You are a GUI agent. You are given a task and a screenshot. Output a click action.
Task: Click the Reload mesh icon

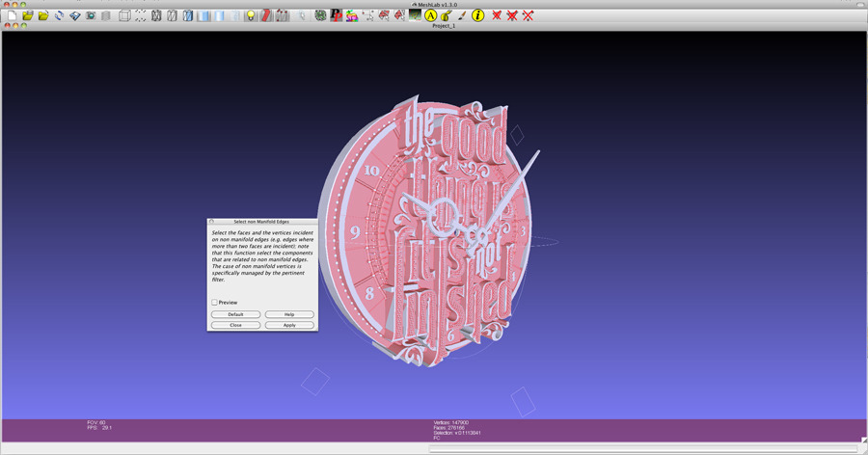click(x=59, y=15)
